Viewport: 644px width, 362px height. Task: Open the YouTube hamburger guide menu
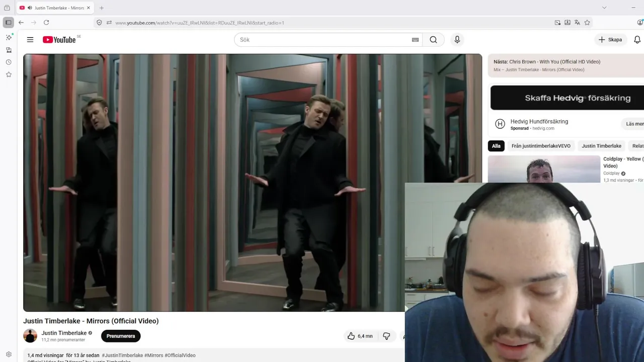30,40
